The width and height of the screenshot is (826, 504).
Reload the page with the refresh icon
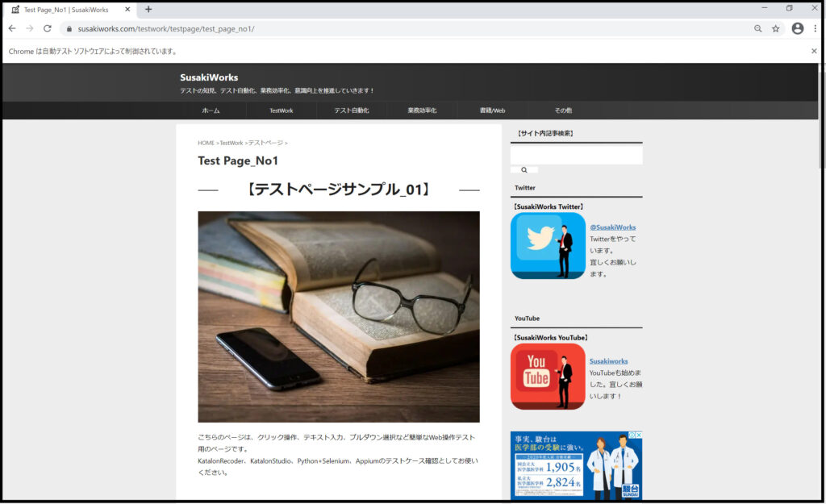pos(48,28)
